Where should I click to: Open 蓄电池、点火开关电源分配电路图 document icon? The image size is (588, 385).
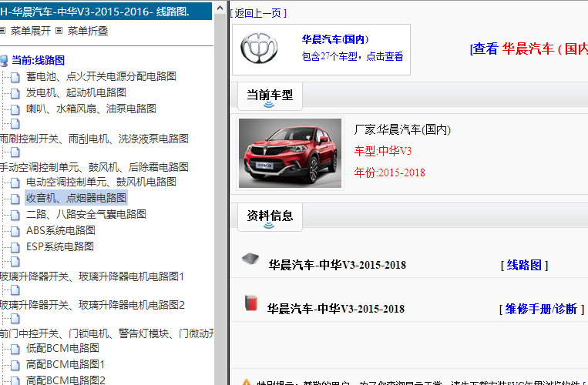click(x=15, y=77)
